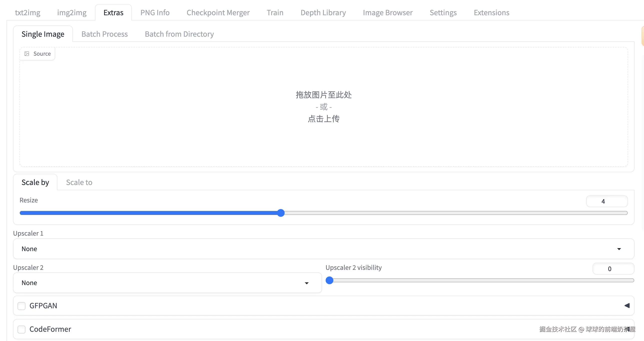Select the Train tab
Viewport: 644px width, 341px height.
tap(275, 12)
